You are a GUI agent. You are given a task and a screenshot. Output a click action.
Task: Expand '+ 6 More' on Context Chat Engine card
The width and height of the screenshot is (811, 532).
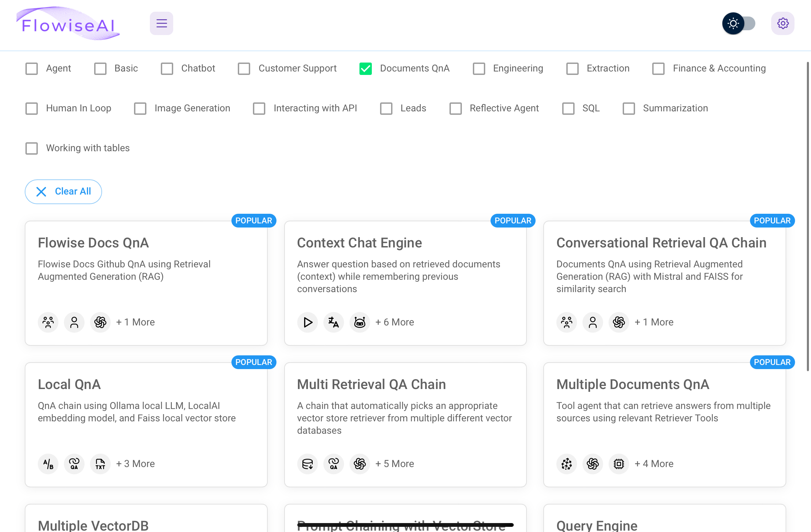pos(395,322)
